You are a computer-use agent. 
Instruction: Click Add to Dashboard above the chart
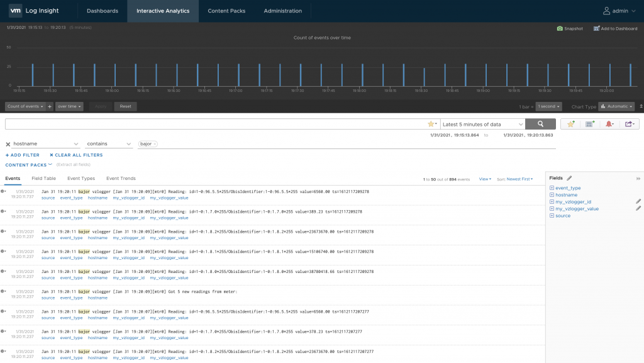pos(615,28)
